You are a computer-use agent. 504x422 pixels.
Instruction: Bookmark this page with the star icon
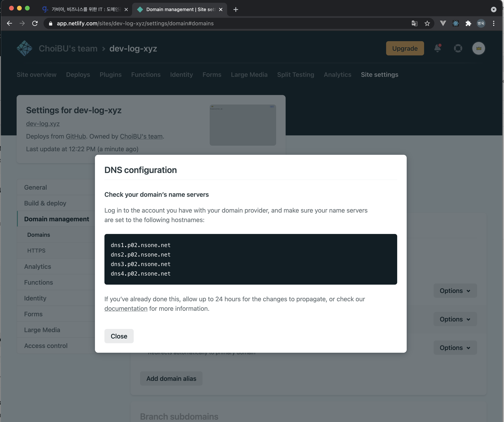(x=427, y=23)
